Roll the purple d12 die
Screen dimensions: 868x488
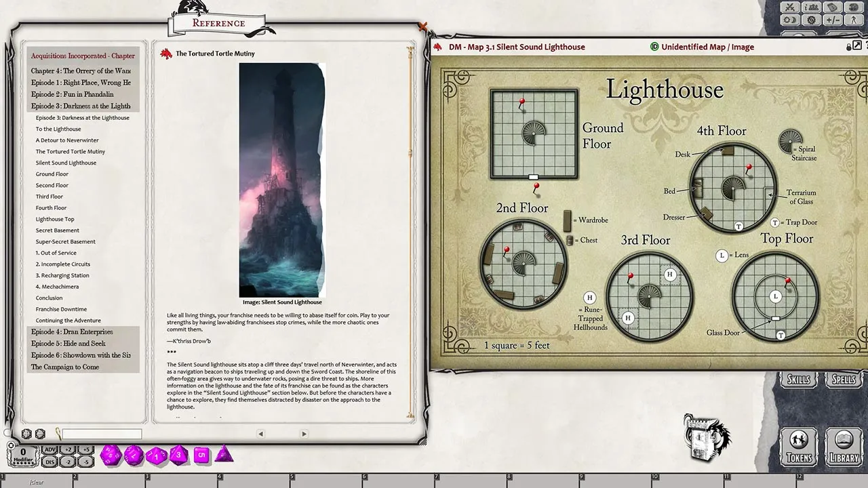point(134,455)
